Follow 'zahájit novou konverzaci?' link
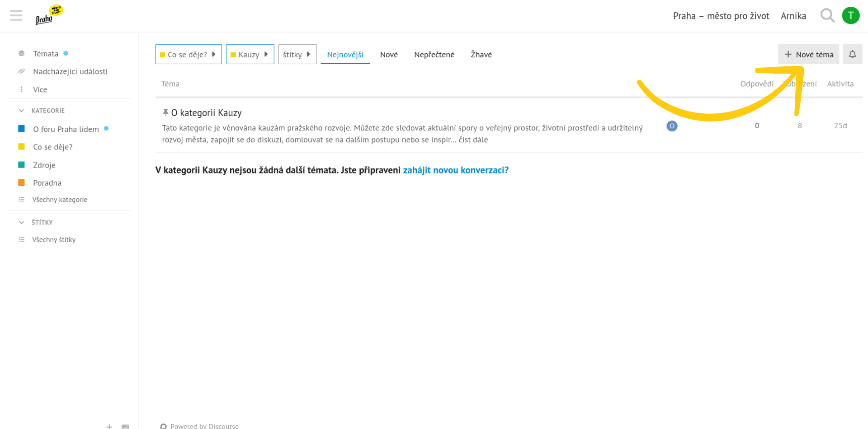868x429 pixels. click(456, 170)
